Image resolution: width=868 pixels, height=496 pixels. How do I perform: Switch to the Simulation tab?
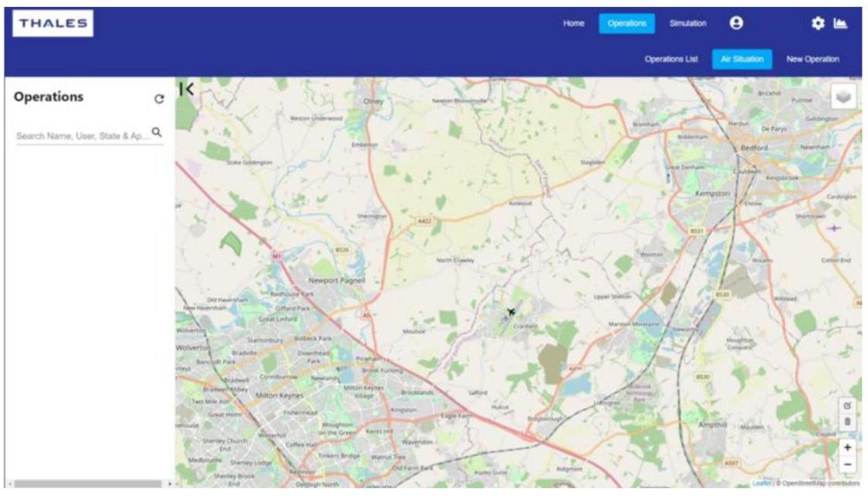(x=687, y=23)
